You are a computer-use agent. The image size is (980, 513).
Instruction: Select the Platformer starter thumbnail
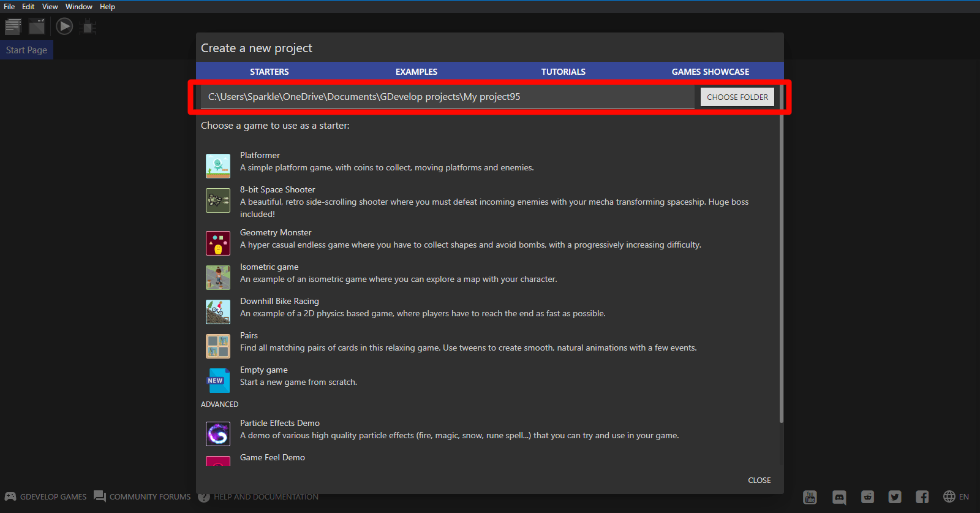[218, 165]
